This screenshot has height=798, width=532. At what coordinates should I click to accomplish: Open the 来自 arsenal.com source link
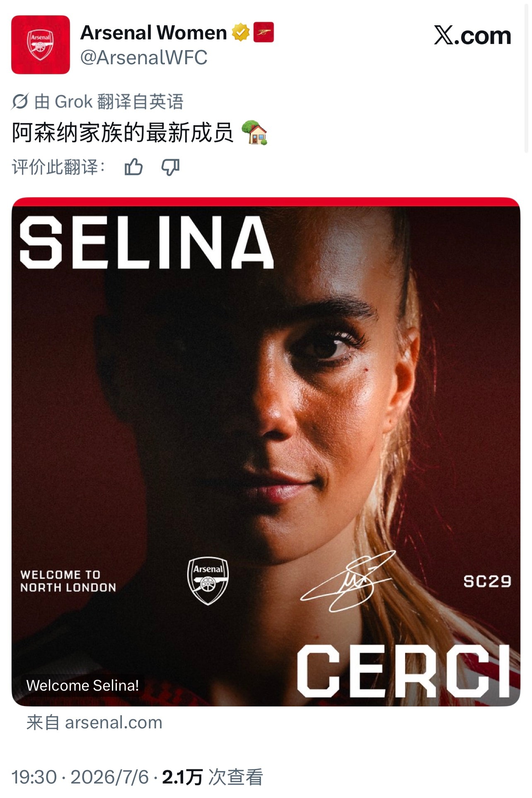[x=94, y=723]
